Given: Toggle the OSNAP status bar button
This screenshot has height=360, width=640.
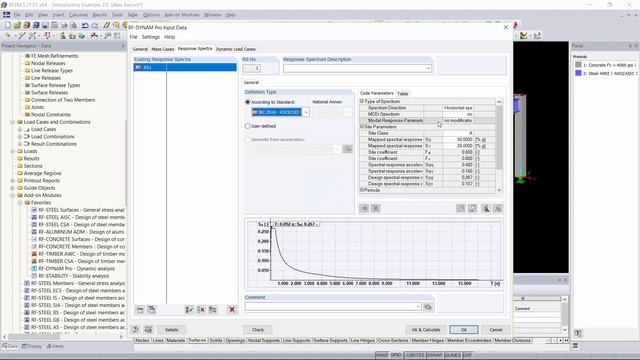Looking at the screenshot, I should click(435, 355).
